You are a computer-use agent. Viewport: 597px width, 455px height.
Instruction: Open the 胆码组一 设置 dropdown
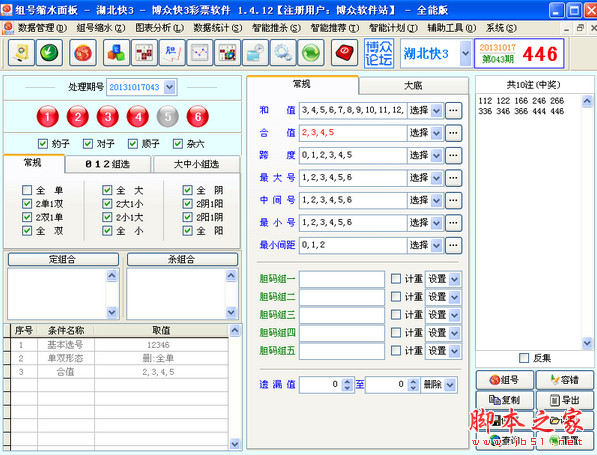(x=454, y=279)
